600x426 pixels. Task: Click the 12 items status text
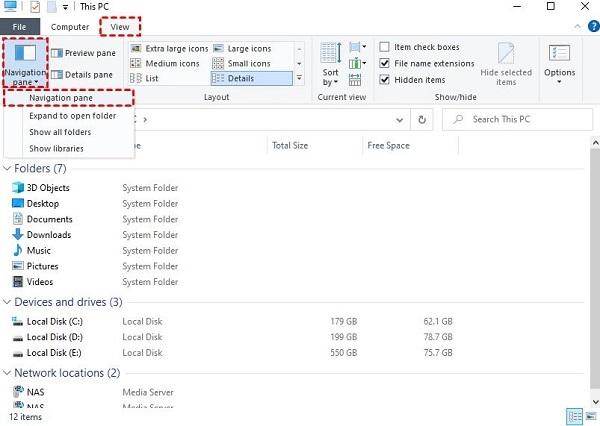[x=25, y=417]
